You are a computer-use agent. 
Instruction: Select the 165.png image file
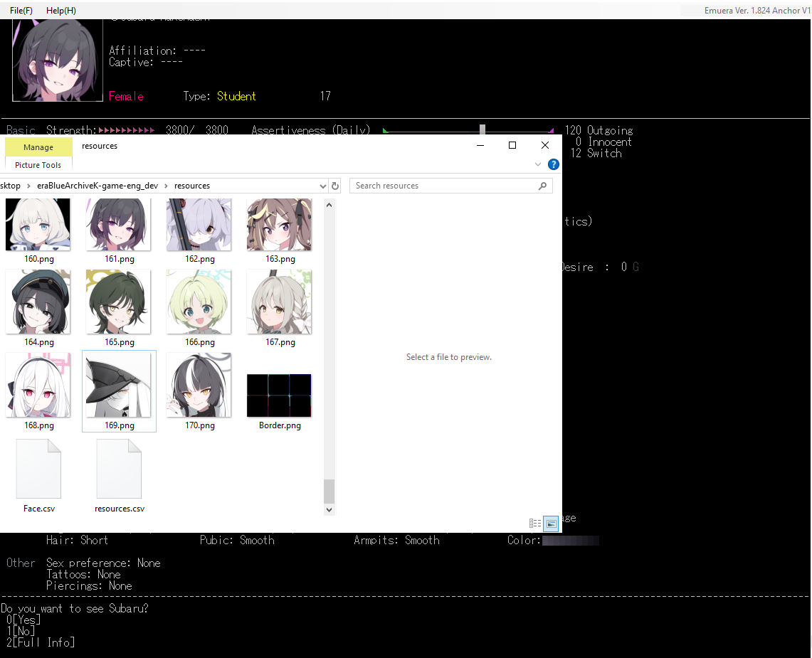pyautogui.click(x=119, y=302)
